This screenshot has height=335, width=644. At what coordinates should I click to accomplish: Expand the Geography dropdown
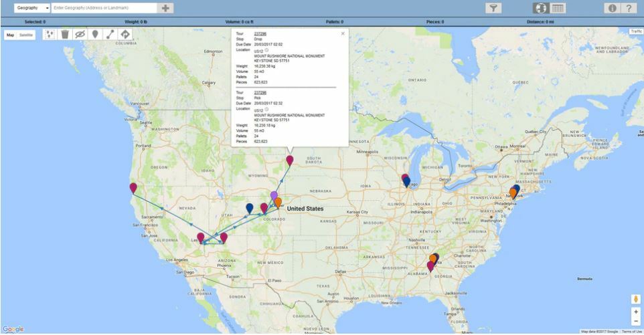[32, 8]
